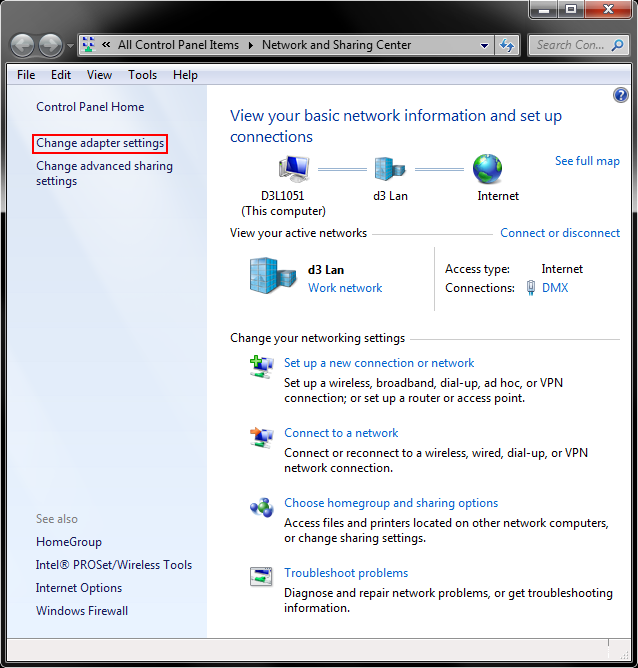Open Connect to a network link
Image resolution: width=638 pixels, height=668 pixels.
[341, 433]
